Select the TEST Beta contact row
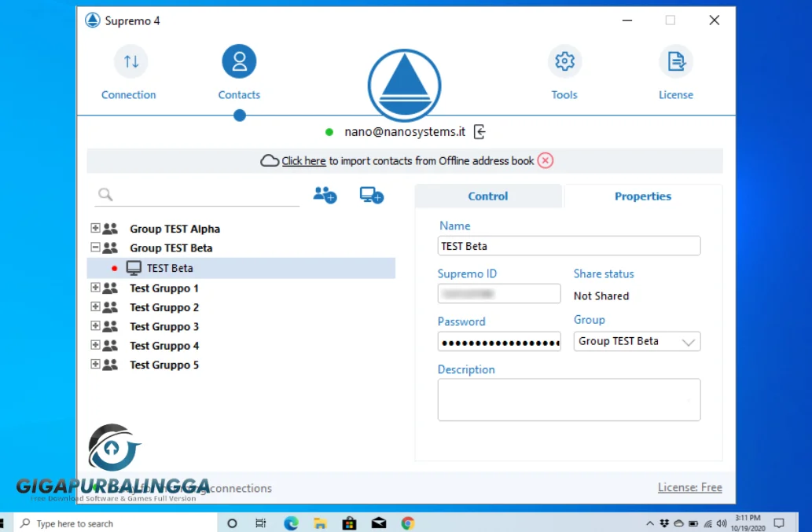The width and height of the screenshot is (812, 532). click(x=241, y=268)
